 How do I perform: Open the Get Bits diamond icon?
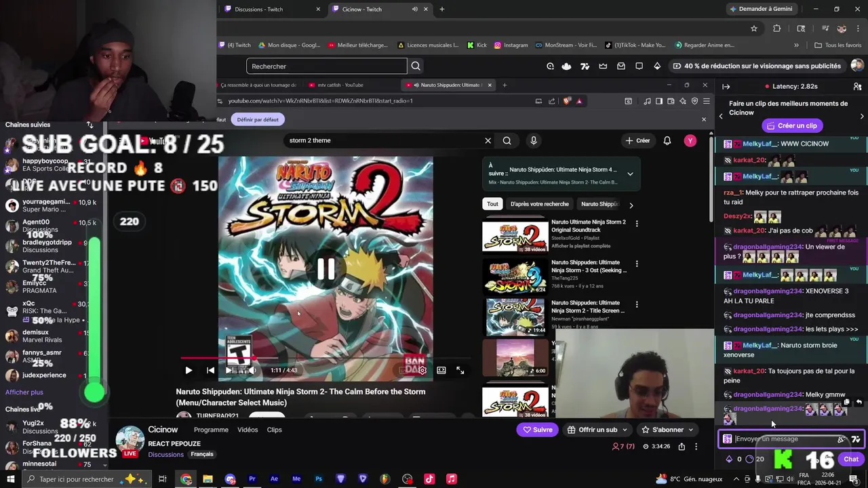657,66
